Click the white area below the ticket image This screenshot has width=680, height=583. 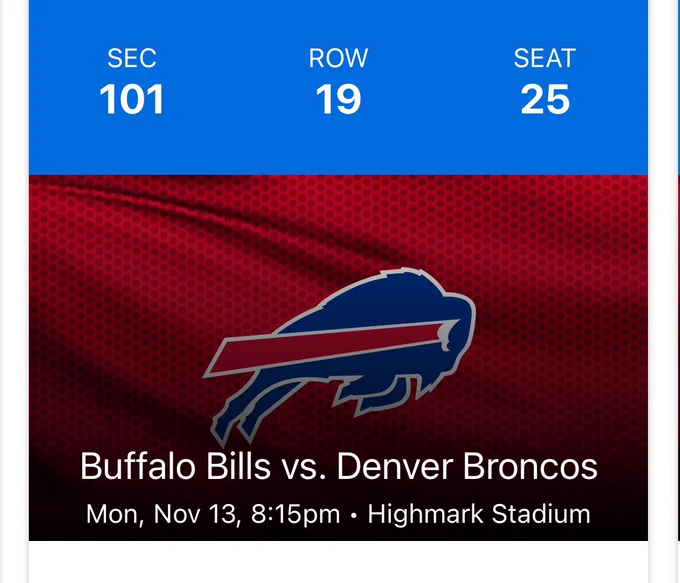338,562
